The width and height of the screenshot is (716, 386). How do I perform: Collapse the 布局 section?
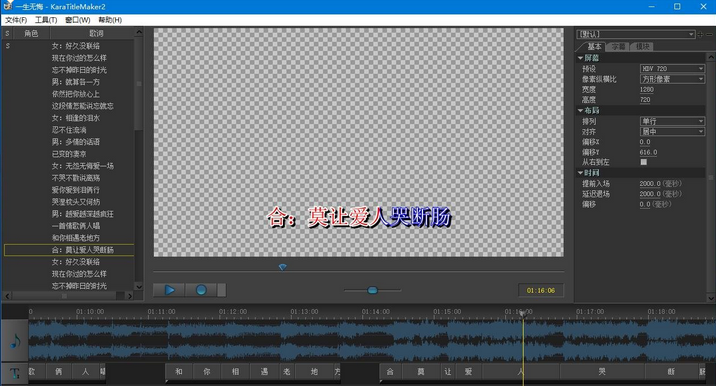580,111
